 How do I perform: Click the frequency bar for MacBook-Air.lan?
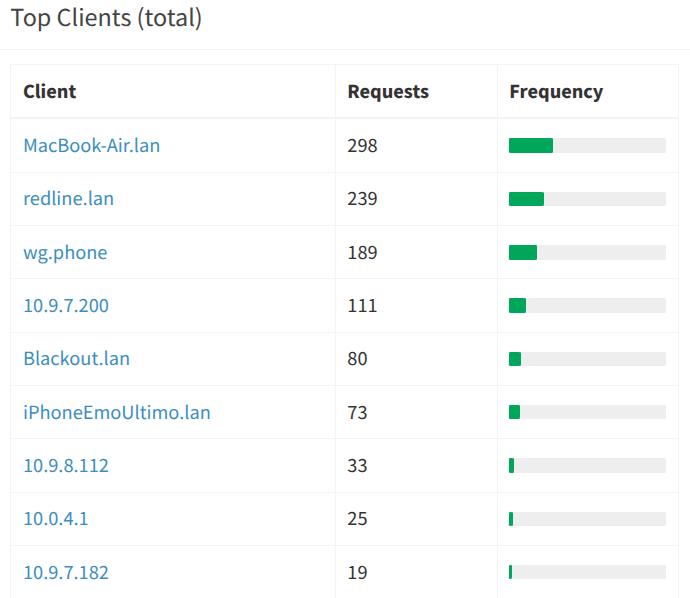[587, 146]
